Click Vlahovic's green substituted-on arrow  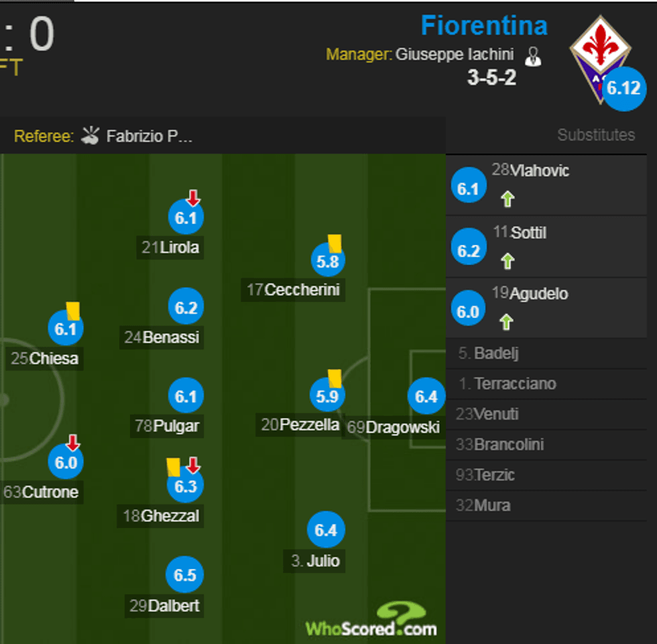[x=507, y=199]
